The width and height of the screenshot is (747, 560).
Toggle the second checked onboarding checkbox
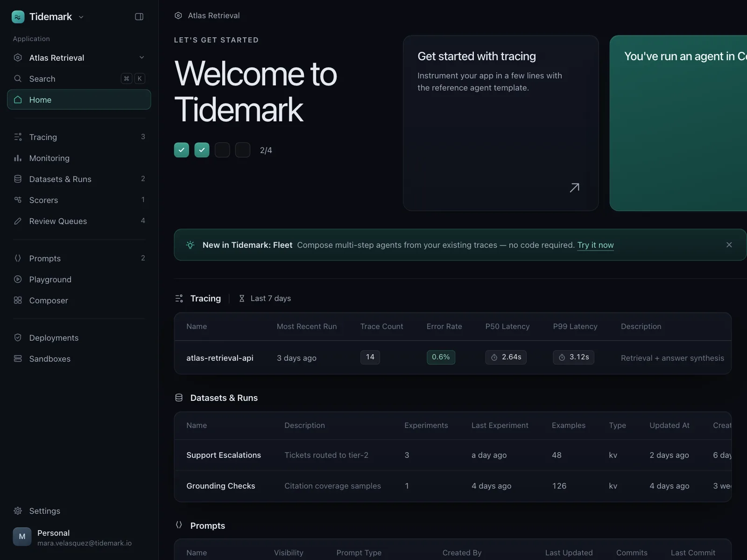point(202,150)
